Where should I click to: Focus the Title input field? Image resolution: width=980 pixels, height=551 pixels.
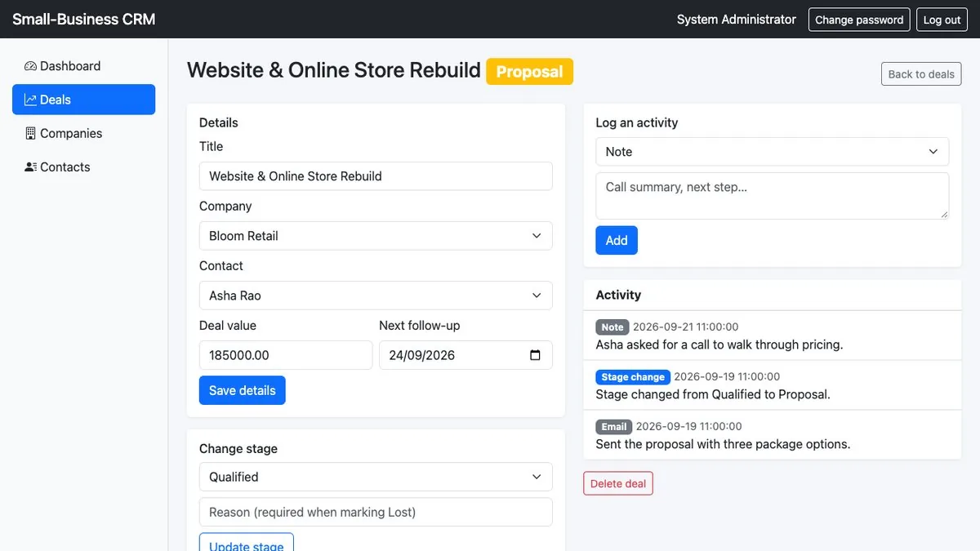click(x=376, y=176)
